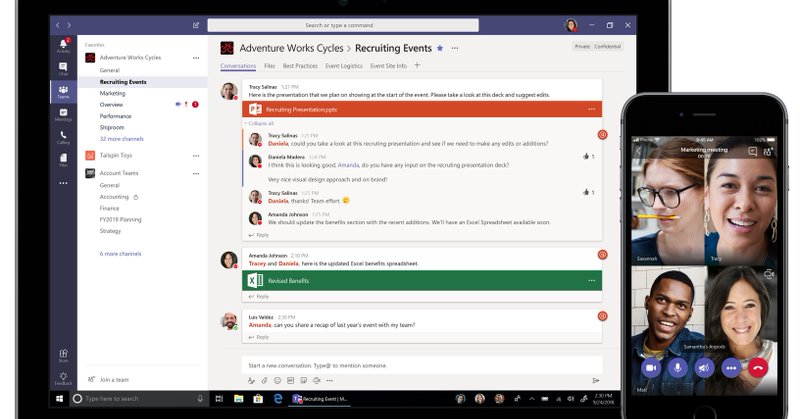Open more options for Adventure Works Cycles team
Screen dimensions: 800x419
click(196, 58)
